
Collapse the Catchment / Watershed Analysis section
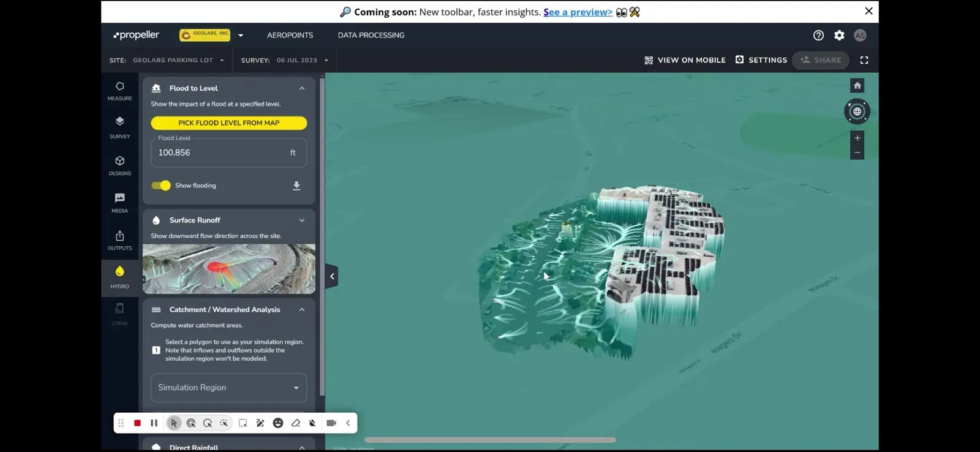[302, 310]
